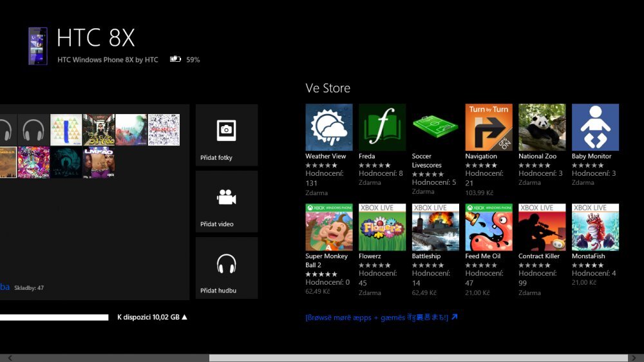Click the Skladby: 47 count

click(29, 288)
